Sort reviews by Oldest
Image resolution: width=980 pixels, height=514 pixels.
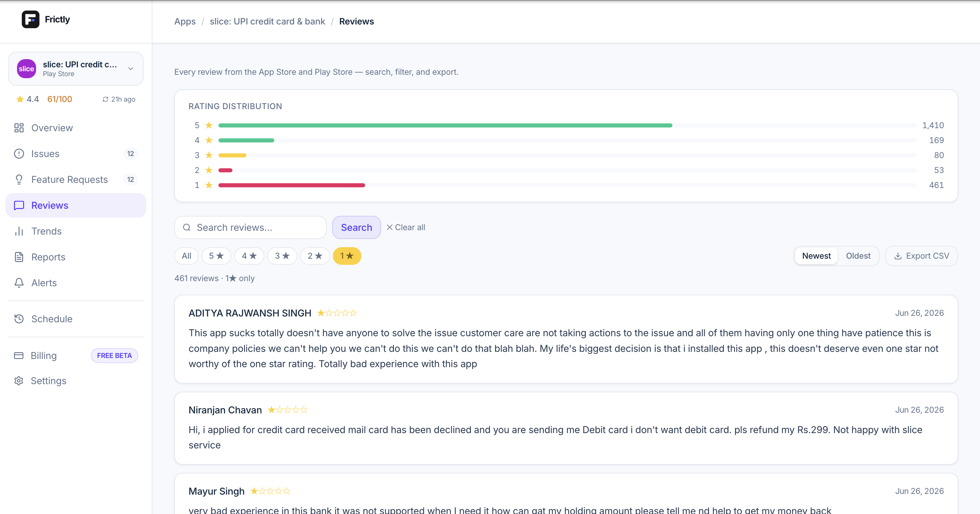click(858, 256)
